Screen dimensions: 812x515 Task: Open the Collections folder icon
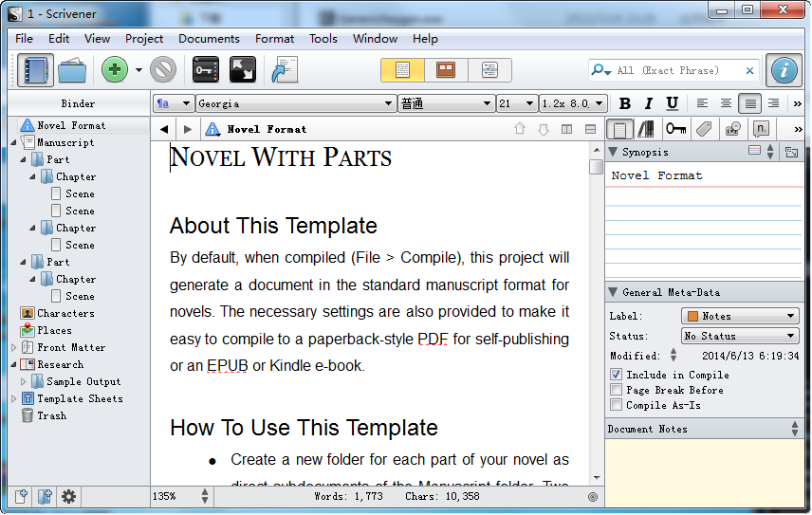72,70
